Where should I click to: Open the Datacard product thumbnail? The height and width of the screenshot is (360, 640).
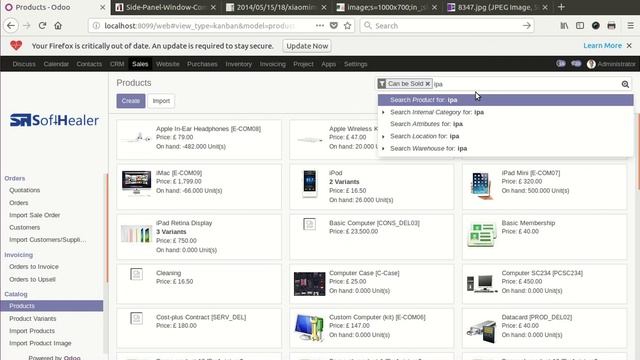pos(482,331)
